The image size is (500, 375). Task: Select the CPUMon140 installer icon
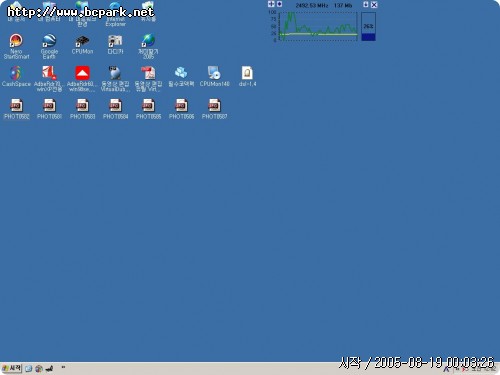coord(214,77)
